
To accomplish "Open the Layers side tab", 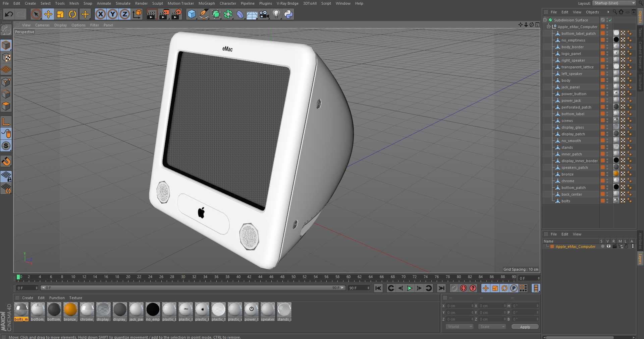I will [640, 259].
